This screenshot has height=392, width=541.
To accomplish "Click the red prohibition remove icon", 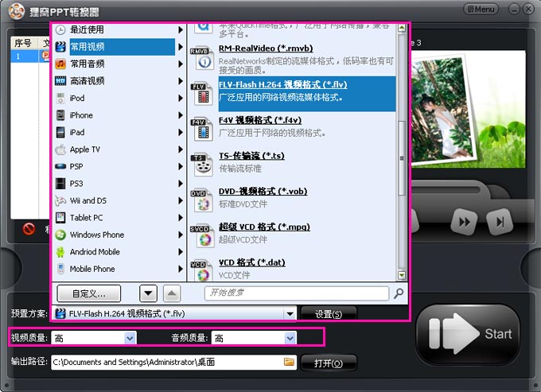I will tap(29, 229).
